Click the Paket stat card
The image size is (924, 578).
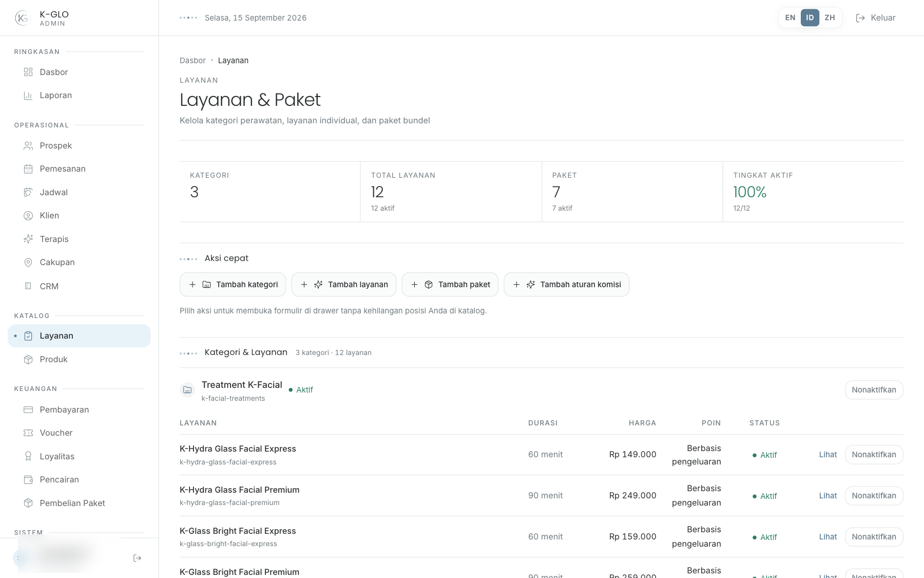[632, 192]
